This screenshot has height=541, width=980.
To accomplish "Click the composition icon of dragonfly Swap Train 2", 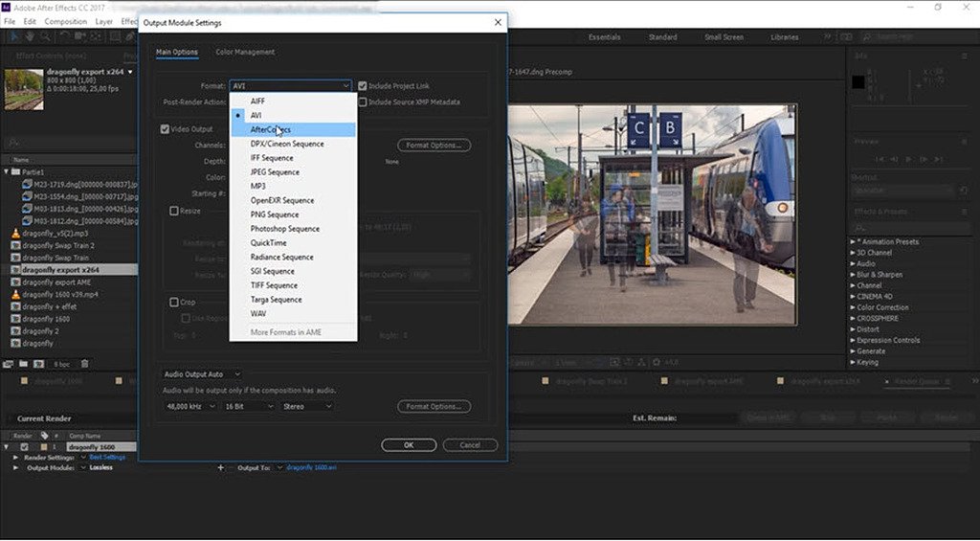I will click(15, 245).
